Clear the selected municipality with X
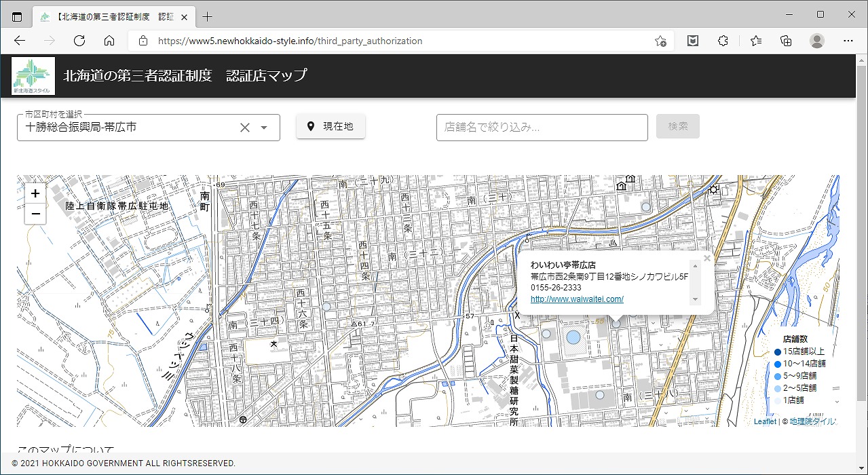 point(245,128)
